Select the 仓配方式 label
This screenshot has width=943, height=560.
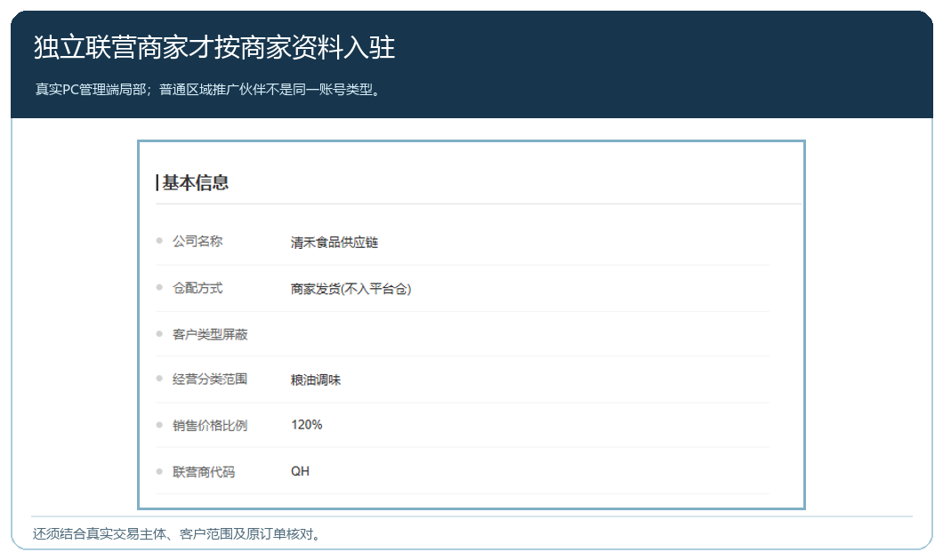(x=197, y=288)
